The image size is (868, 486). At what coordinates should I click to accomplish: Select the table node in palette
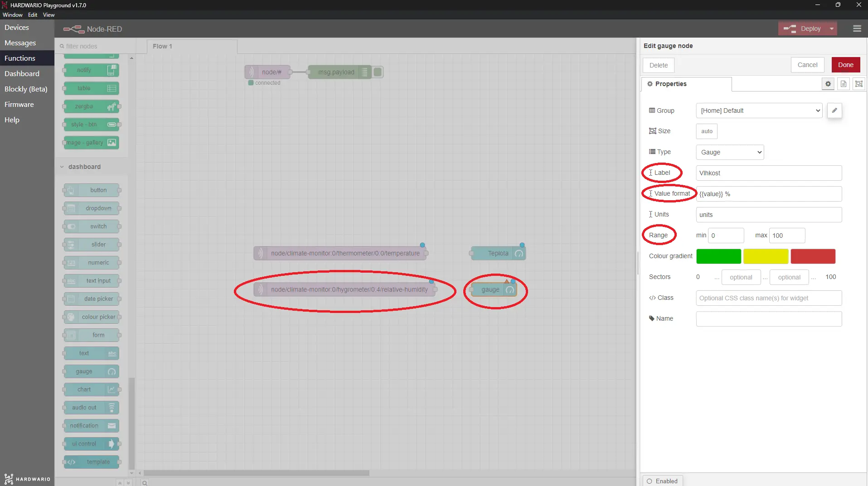tap(92, 88)
